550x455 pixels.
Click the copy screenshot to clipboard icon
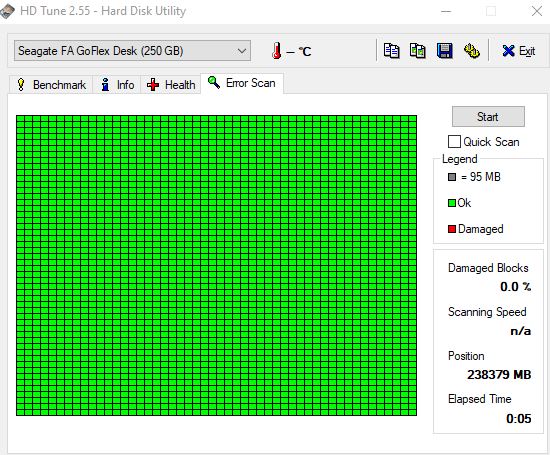pyautogui.click(x=418, y=51)
